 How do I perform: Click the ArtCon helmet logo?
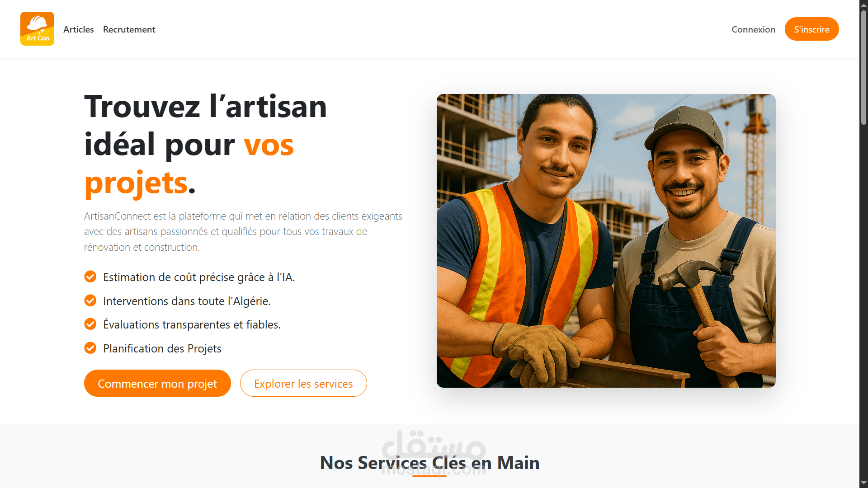tap(37, 28)
